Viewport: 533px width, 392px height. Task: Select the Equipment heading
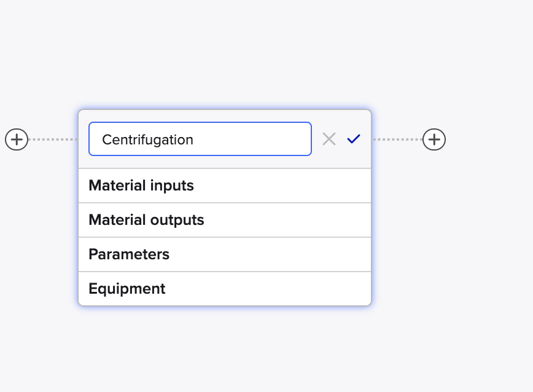[126, 289]
